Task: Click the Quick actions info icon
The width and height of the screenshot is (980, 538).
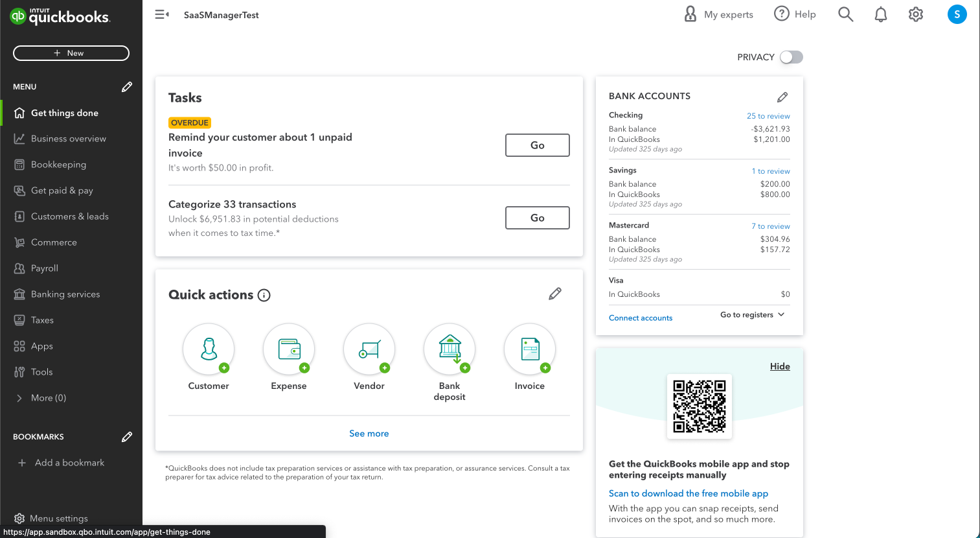Action: point(264,296)
